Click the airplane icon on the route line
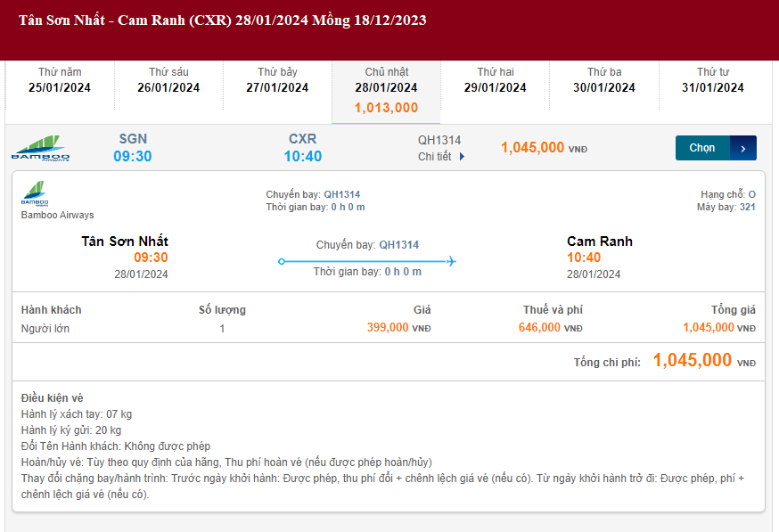 tap(451, 261)
